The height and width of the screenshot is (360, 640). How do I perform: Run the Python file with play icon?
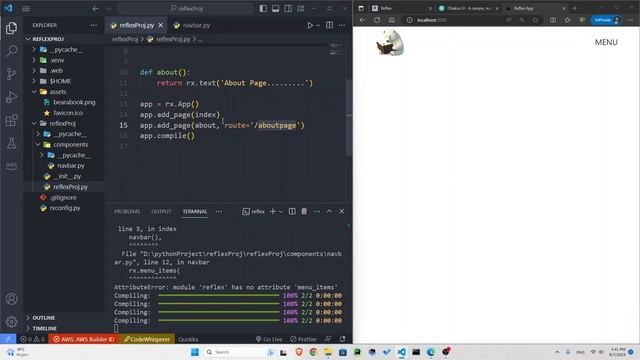(310, 25)
